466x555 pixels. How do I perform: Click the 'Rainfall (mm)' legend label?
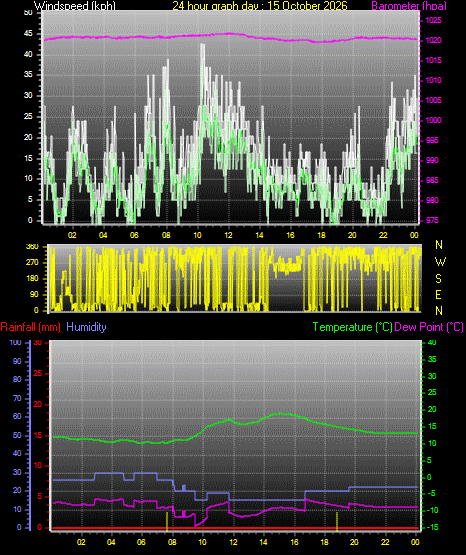click(x=30, y=327)
